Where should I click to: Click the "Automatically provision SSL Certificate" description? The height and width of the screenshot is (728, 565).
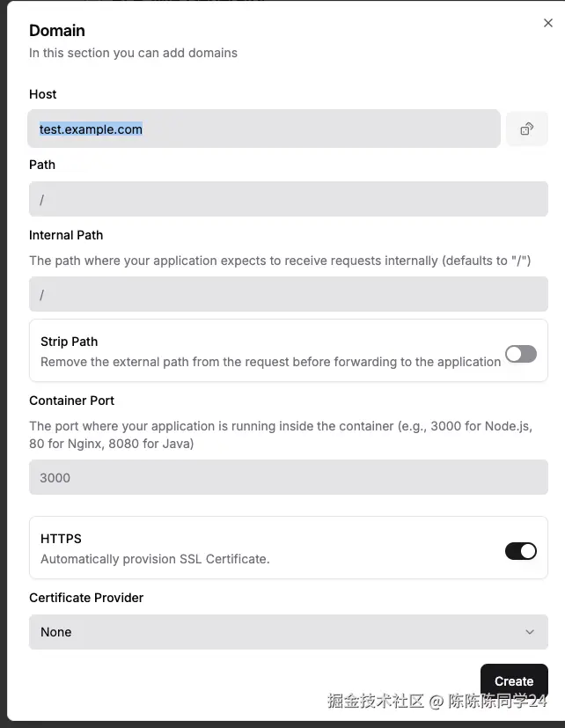pos(155,559)
